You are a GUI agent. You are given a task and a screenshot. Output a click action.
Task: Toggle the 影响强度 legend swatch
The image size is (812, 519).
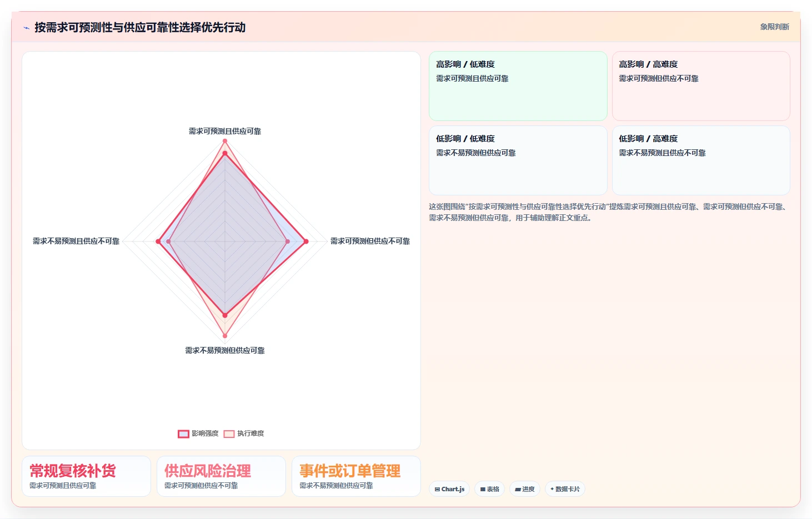pyautogui.click(x=183, y=434)
